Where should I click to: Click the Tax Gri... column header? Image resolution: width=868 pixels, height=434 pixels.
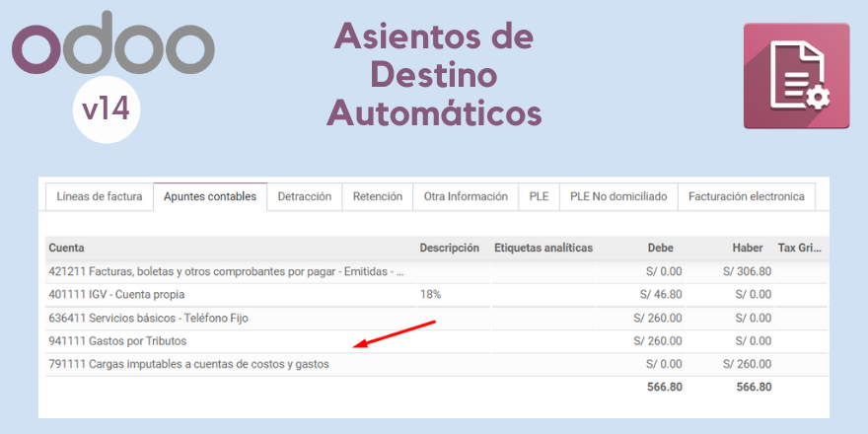(799, 248)
